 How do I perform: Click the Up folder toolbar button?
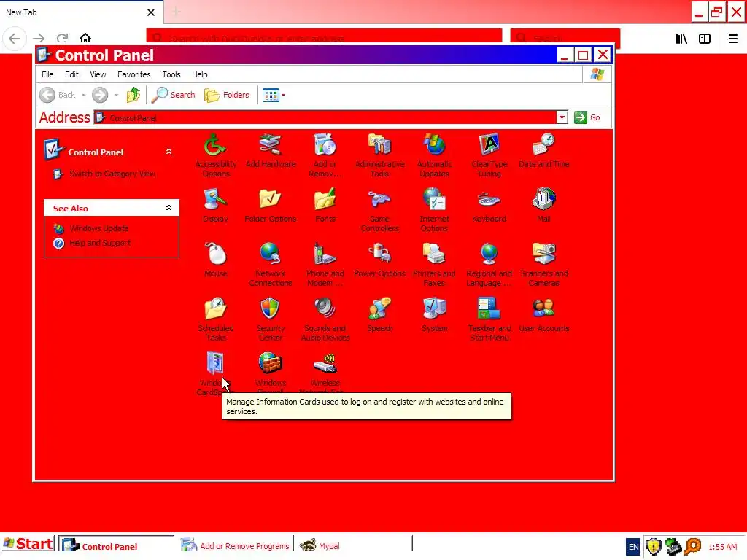click(x=133, y=96)
